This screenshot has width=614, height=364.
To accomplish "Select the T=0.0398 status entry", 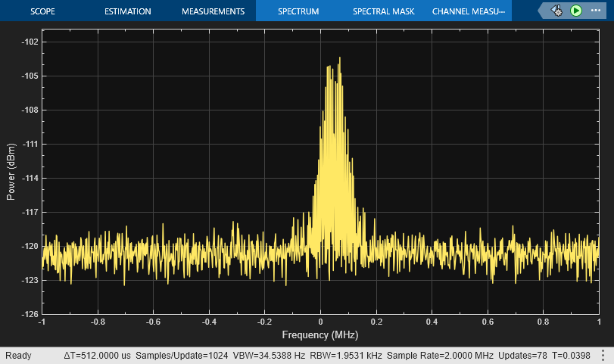I will [571, 356].
